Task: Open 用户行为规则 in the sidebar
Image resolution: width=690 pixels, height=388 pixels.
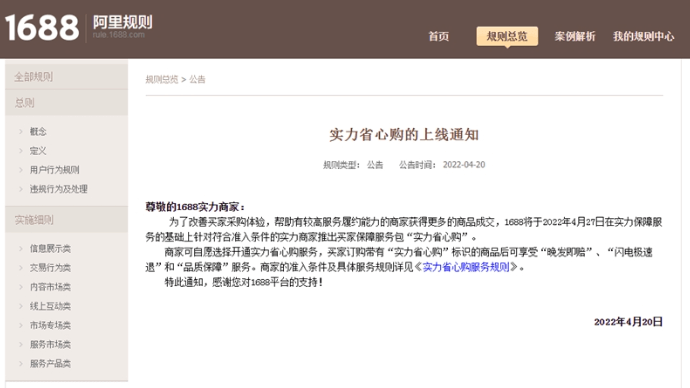Action: point(55,169)
